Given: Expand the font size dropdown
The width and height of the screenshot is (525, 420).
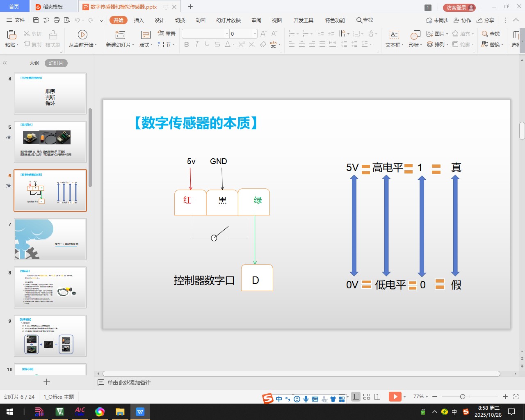Looking at the screenshot, I should coord(255,34).
